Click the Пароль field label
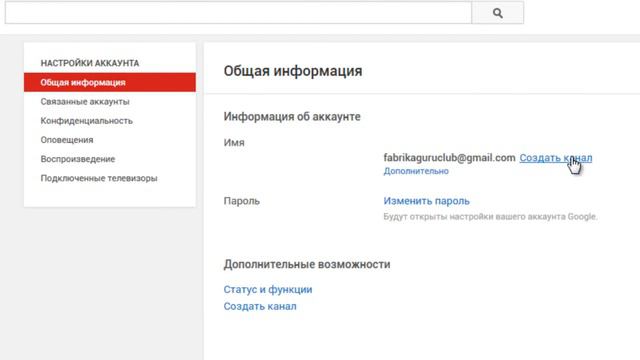Image resolution: width=640 pixels, height=360 pixels. [242, 201]
